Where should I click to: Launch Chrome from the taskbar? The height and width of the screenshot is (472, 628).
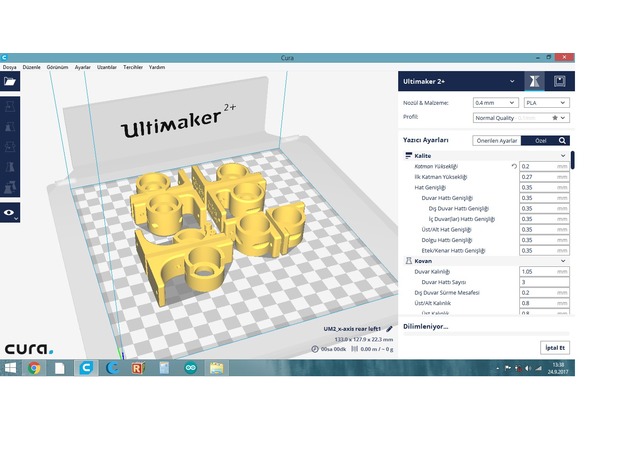[x=34, y=368]
